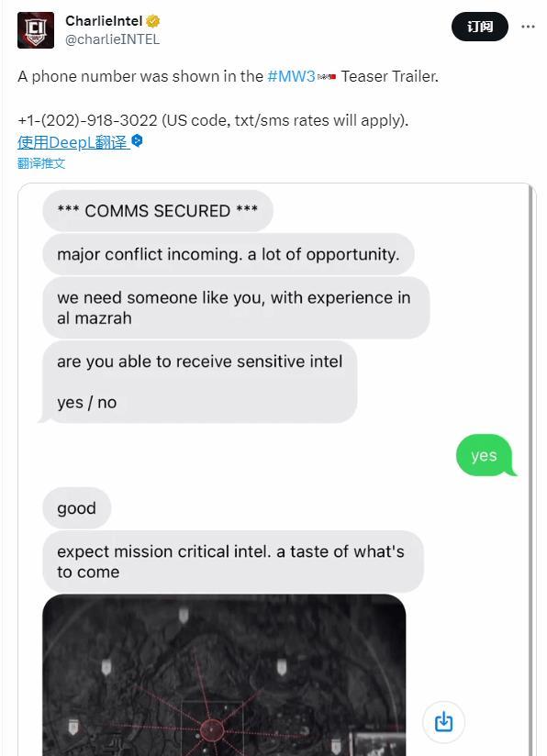Click the flag emoji after #MW3 hashtag
This screenshot has height=756, width=547.
327,77
